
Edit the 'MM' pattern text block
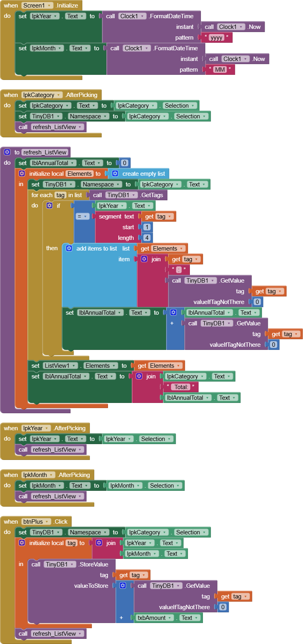(220, 70)
